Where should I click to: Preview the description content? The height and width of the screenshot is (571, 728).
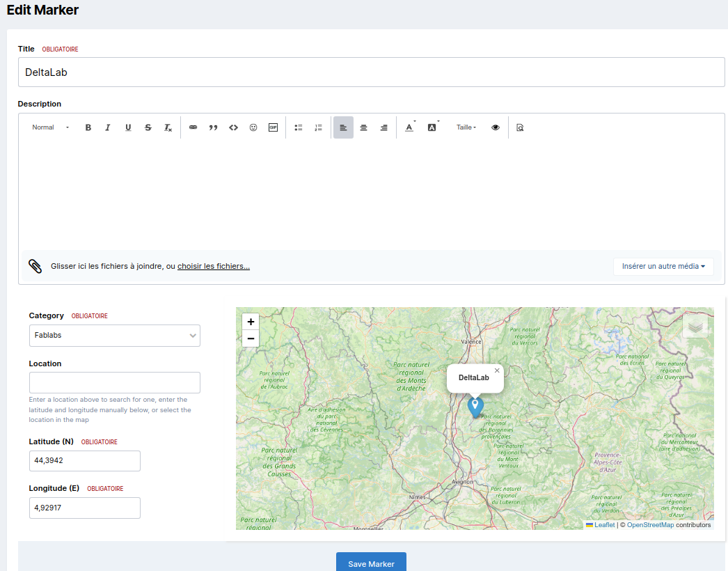pyautogui.click(x=520, y=127)
